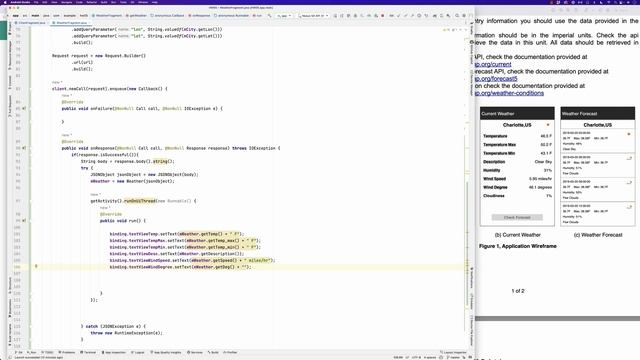Select the WeatherFragment.java editor tab
The height and width of the screenshot is (360, 640).
click(71, 23)
